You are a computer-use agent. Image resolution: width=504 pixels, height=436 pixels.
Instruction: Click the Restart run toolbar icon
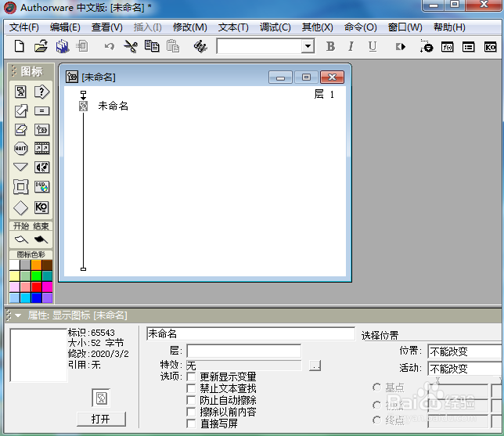[401, 47]
